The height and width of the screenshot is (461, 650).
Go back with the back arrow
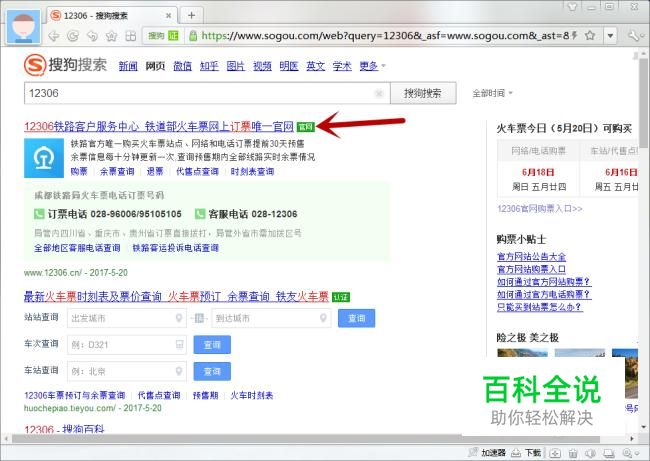(53, 36)
